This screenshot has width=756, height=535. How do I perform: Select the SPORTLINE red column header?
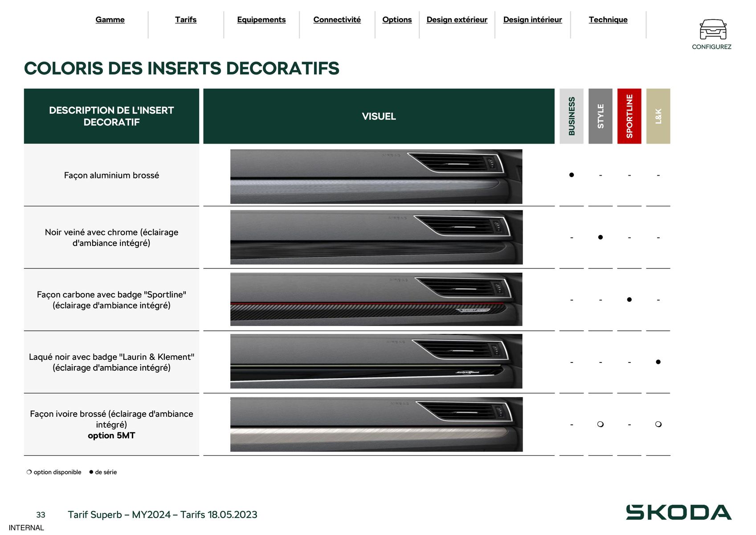click(629, 116)
